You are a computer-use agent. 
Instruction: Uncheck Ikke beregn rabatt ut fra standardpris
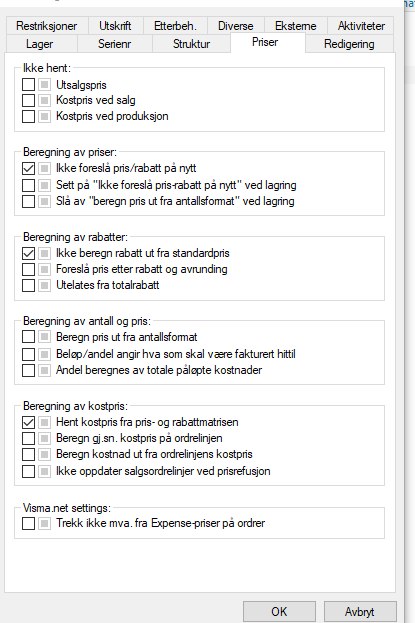tap(28, 253)
